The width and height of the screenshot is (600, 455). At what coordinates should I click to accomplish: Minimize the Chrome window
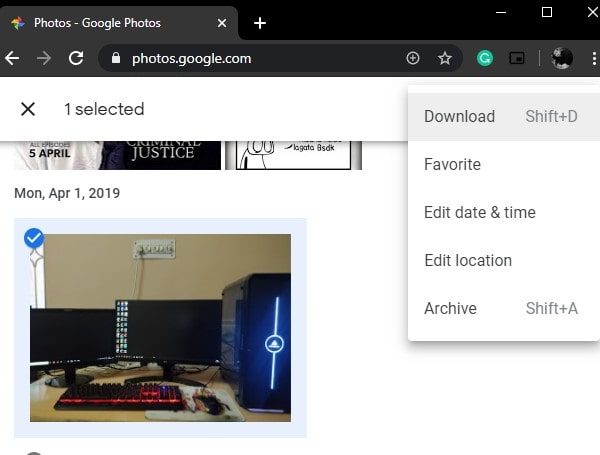click(x=501, y=12)
